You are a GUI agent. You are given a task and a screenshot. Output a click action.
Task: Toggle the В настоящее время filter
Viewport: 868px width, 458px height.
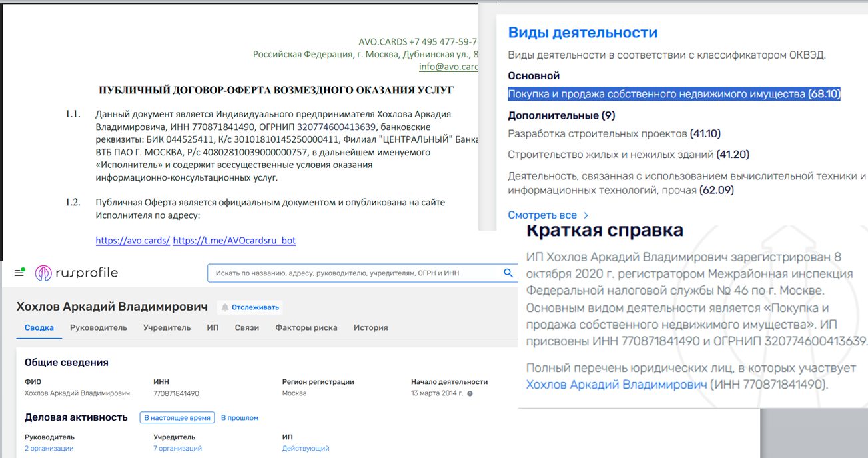pos(177,418)
